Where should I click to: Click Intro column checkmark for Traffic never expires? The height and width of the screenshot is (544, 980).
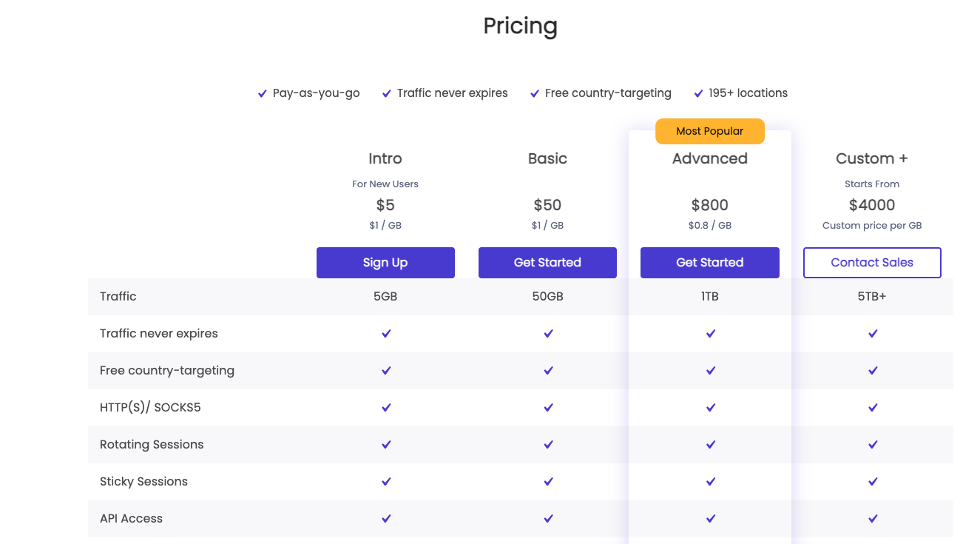coord(386,334)
